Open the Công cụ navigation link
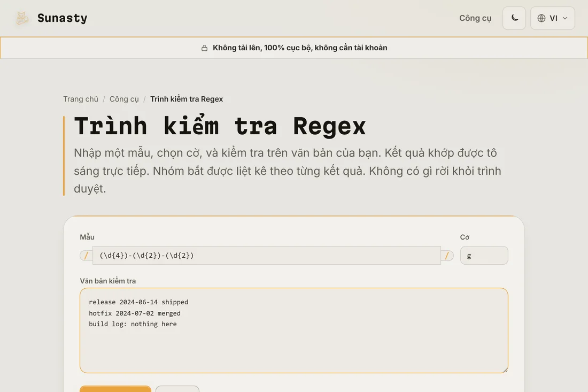The image size is (588, 392). tap(475, 18)
